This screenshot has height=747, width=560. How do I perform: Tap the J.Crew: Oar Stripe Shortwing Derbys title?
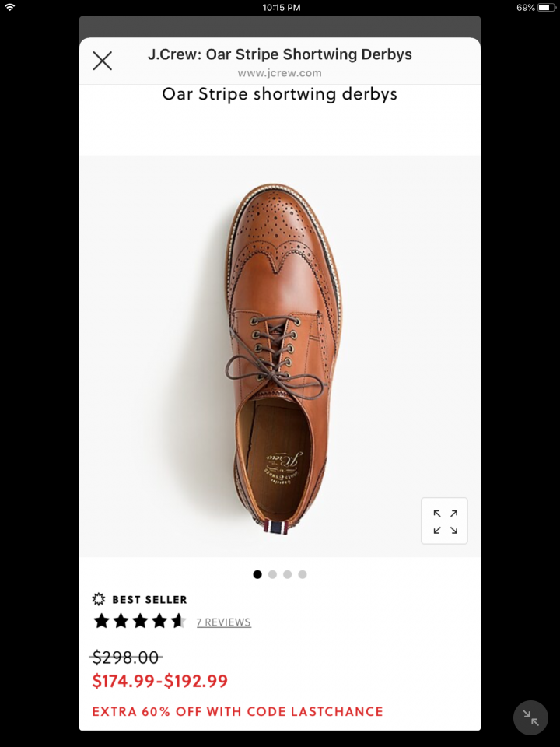[x=280, y=54]
